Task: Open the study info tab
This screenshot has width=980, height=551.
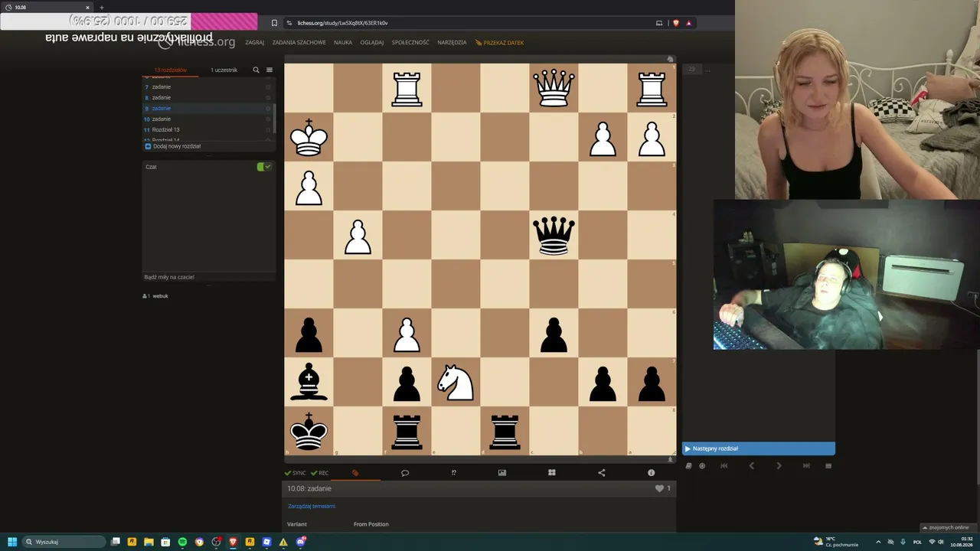Action: pos(652,473)
